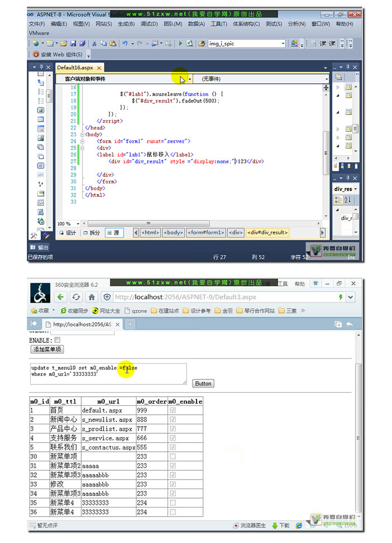Open the 输出 output panel tab
392x543 pixels.
pos(39,247)
